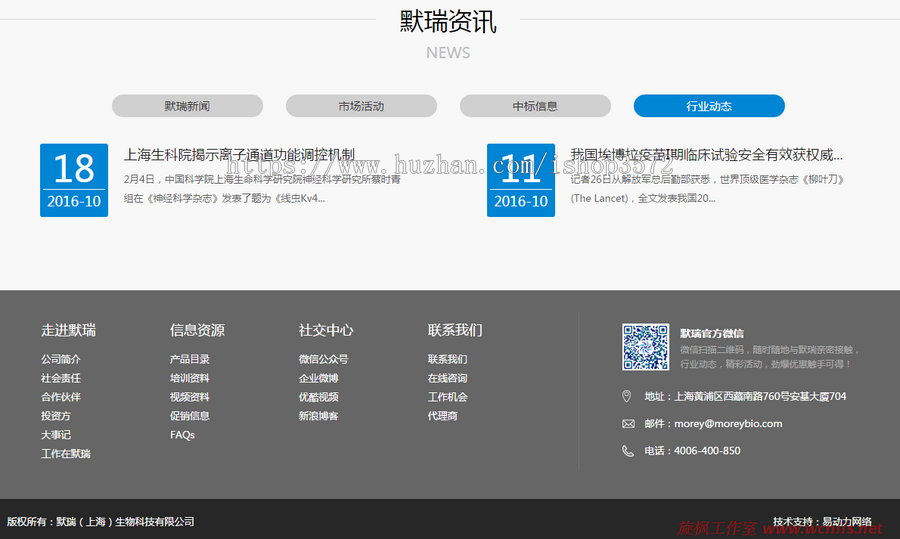Open the 公司简介 footer link

[x=61, y=359]
